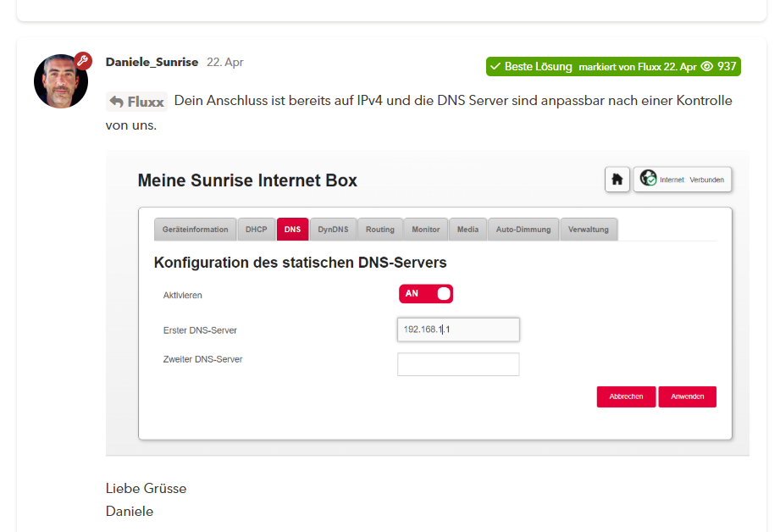The image size is (780, 532).
Task: Click the reply arrow icon beside Fluxx
Action: coord(116,102)
